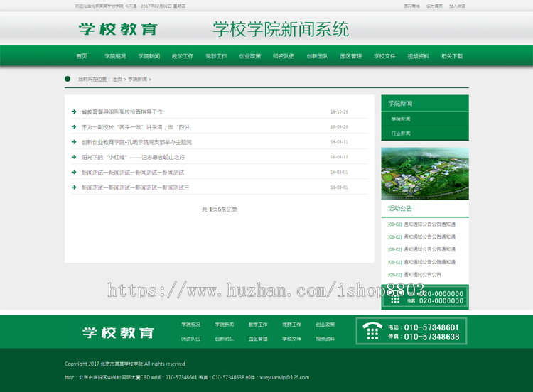Click the green dot breadcrumb icon
Image resolution: width=533 pixels, height=392 pixels.
pos(68,79)
